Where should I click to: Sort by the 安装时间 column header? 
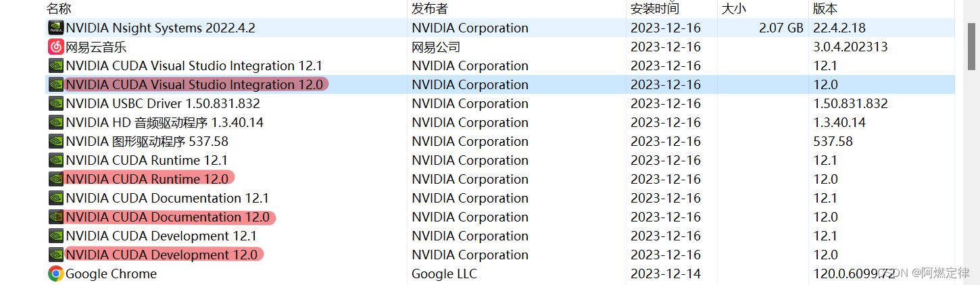pos(655,9)
